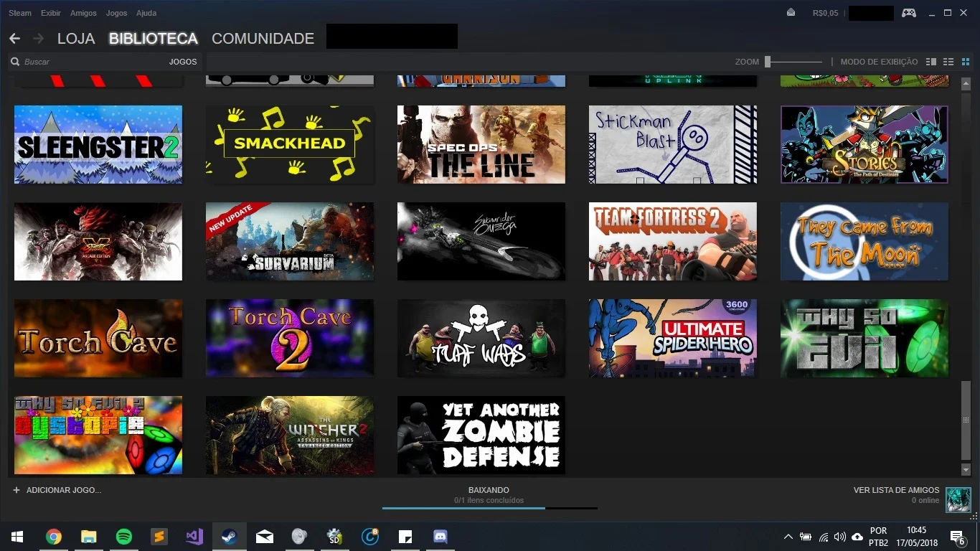
Task: Switch to the COMUNIDADE tab
Action: 263,39
